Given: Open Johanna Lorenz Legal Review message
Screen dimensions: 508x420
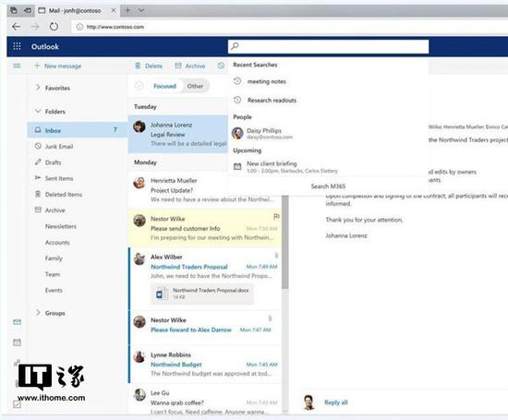Looking at the screenshot, I should coord(178,134).
